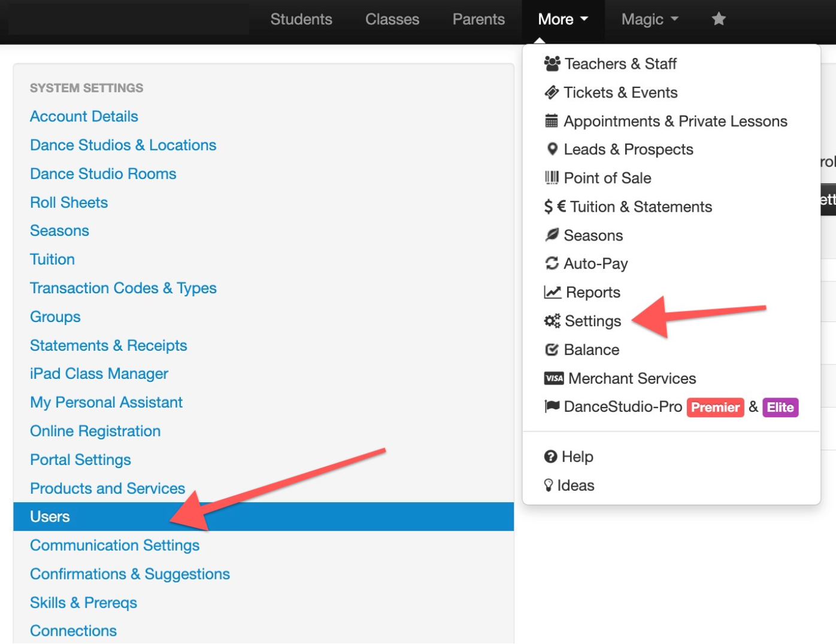Select Balance in the More menu
Screen dimensions: 836x644
coord(592,350)
